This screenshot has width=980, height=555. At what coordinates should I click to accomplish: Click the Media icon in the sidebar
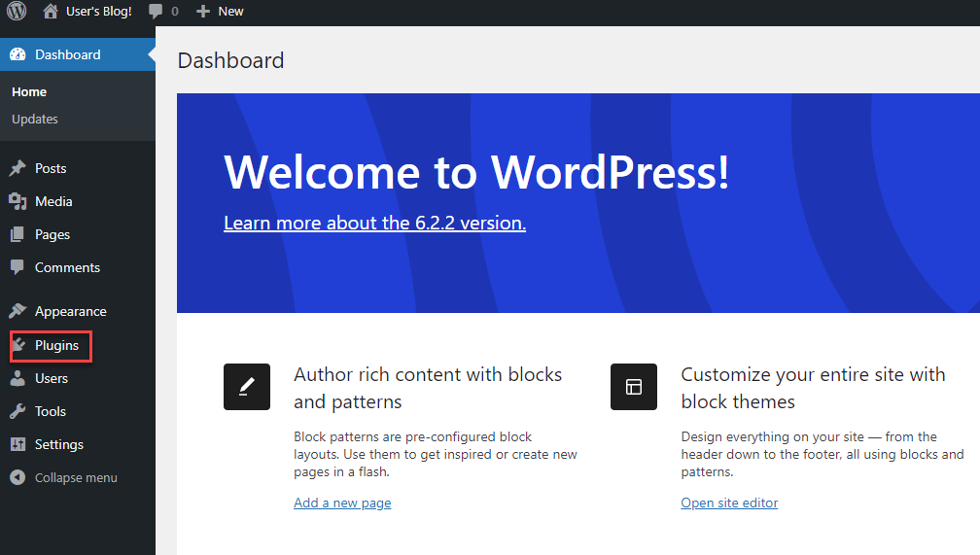(x=17, y=201)
